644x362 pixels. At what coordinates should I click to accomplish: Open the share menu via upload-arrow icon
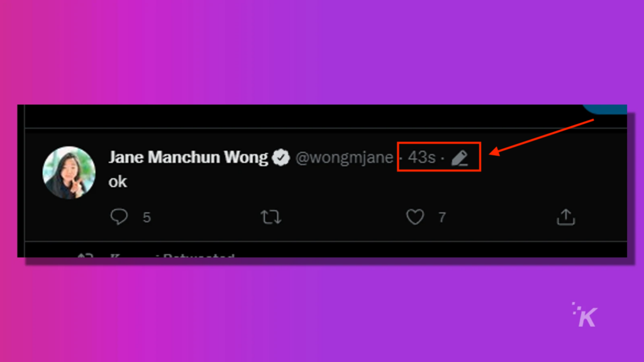pos(565,217)
